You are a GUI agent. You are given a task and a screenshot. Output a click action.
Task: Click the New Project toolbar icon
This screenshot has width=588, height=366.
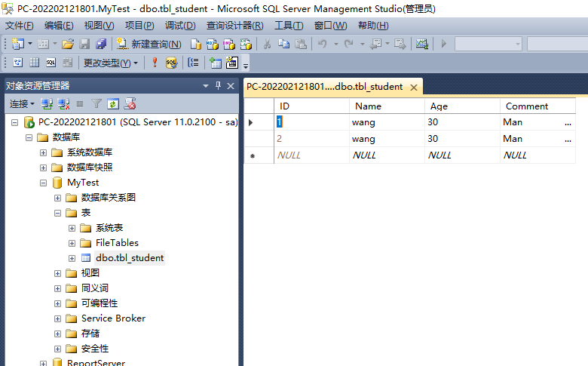point(17,44)
